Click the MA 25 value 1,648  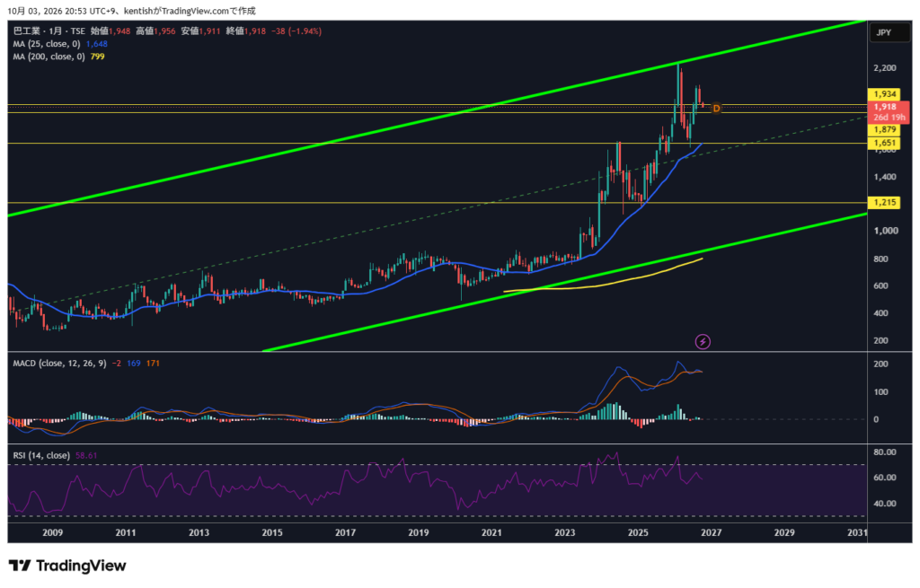[x=97, y=44]
